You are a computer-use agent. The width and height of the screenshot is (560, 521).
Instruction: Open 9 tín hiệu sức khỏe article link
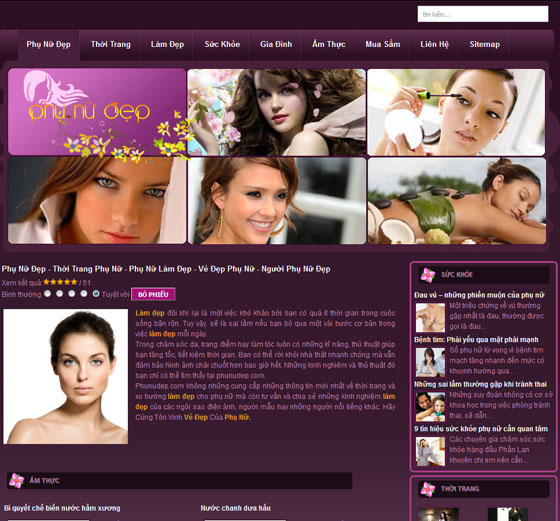[x=481, y=429]
